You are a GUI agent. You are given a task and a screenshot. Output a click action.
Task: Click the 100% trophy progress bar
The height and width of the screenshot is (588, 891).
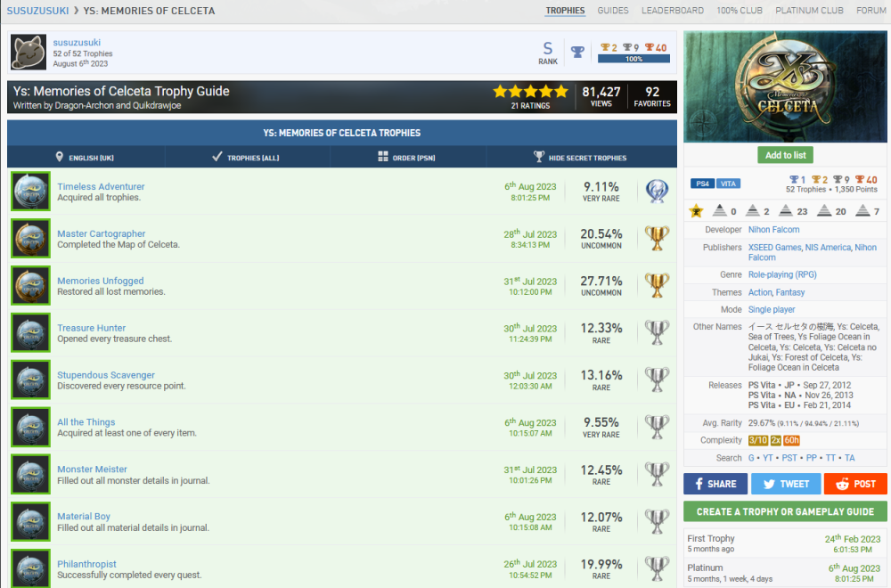634,59
